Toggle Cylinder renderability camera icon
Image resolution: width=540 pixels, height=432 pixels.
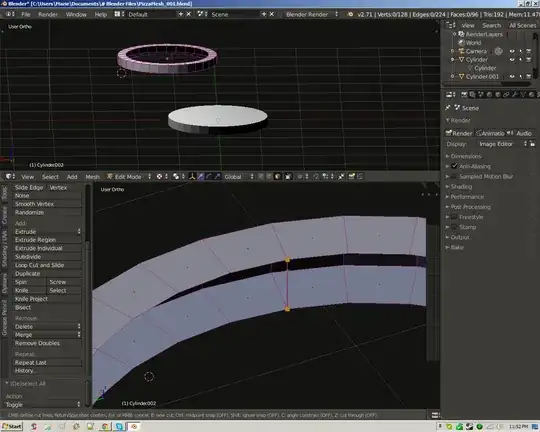(529, 60)
